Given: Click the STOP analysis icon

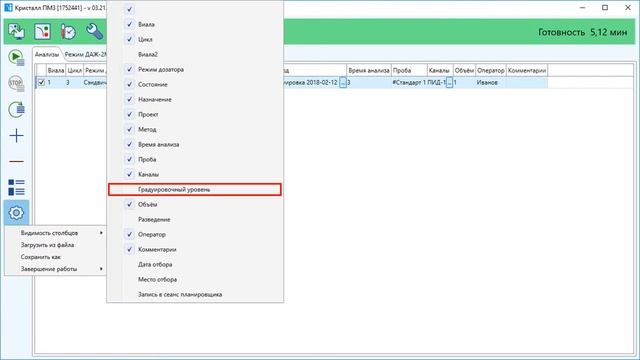Looking at the screenshot, I should pos(16,83).
